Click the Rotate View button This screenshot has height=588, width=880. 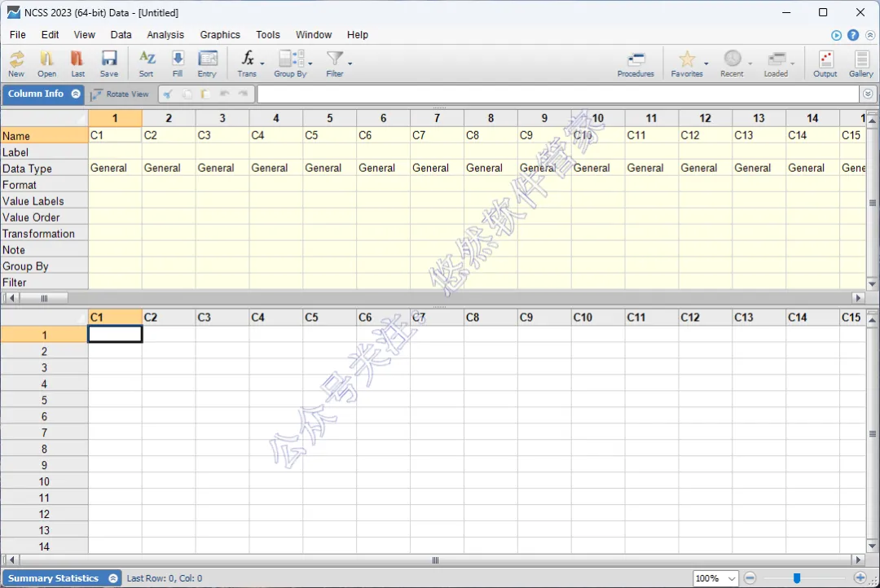coord(120,94)
